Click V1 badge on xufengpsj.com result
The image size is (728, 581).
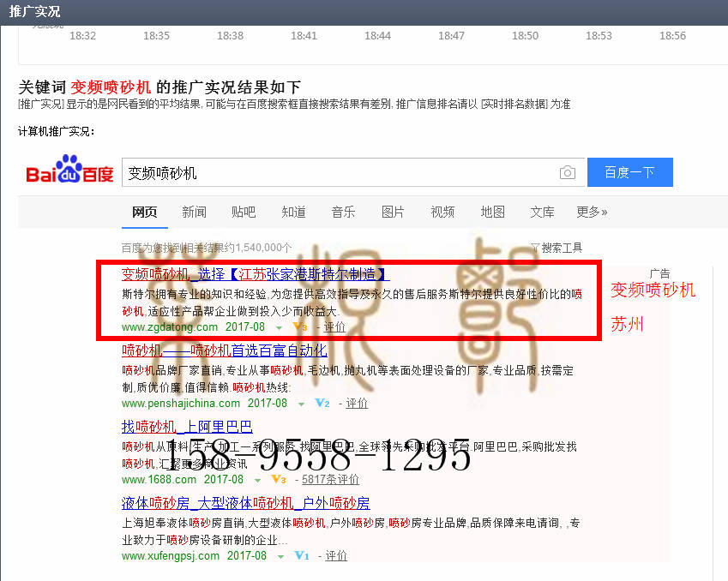click(302, 555)
